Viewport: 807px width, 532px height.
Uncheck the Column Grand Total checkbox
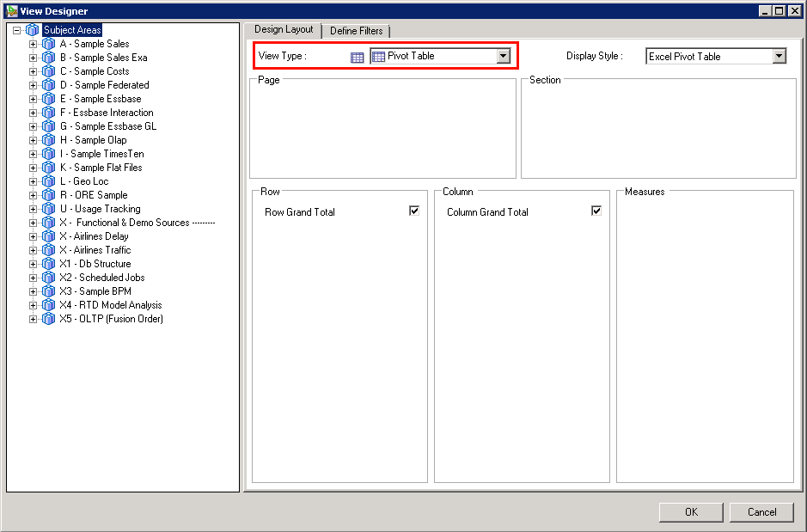(596, 211)
